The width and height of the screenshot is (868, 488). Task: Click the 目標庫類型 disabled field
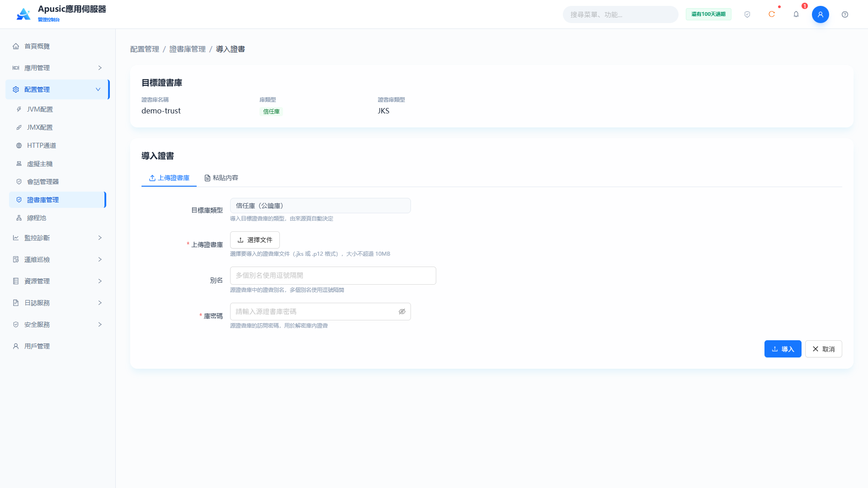coord(321,206)
